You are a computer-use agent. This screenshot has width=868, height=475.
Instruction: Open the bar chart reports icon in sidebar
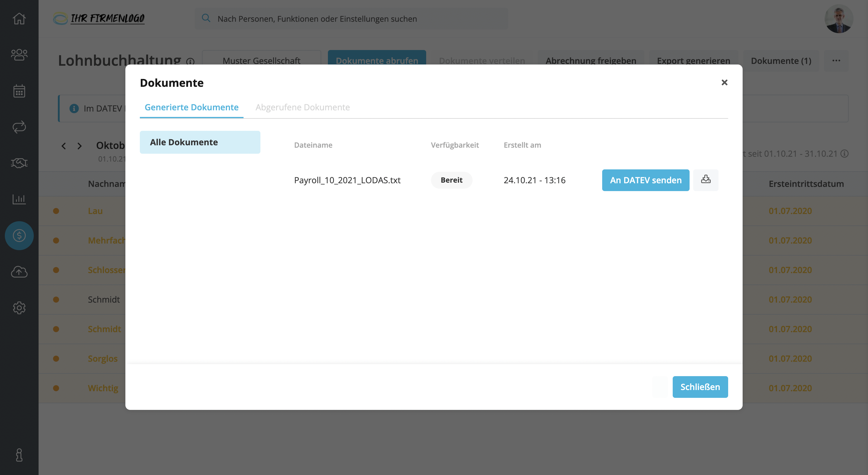coord(19,199)
